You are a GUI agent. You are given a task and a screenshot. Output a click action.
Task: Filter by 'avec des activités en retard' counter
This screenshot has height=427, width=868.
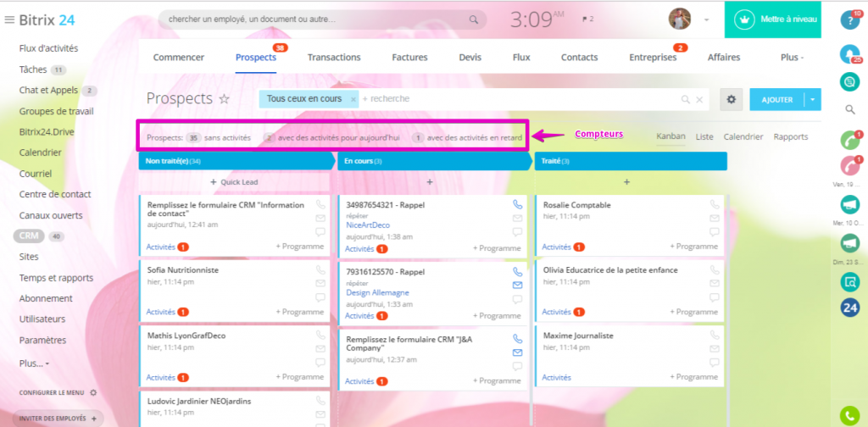[467, 138]
